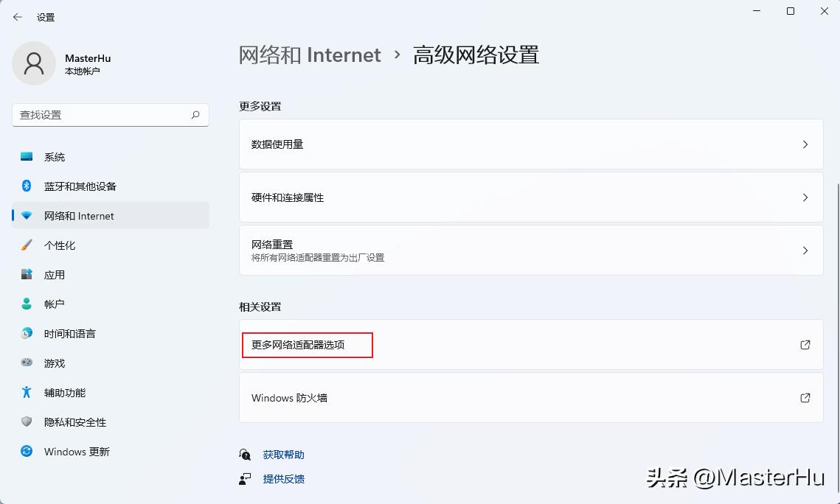Image resolution: width=840 pixels, height=504 pixels.
Task: Select 辅助功能 in the sidebar
Action: click(x=63, y=392)
